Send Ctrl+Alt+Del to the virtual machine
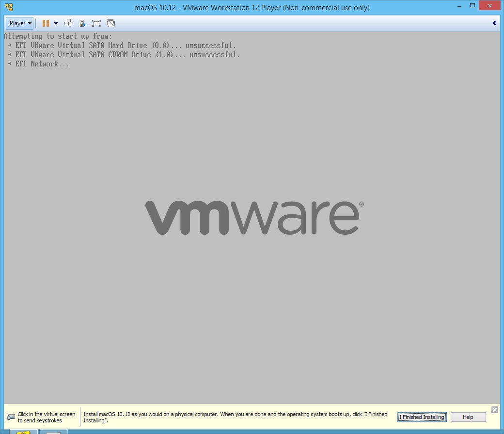 [x=68, y=23]
